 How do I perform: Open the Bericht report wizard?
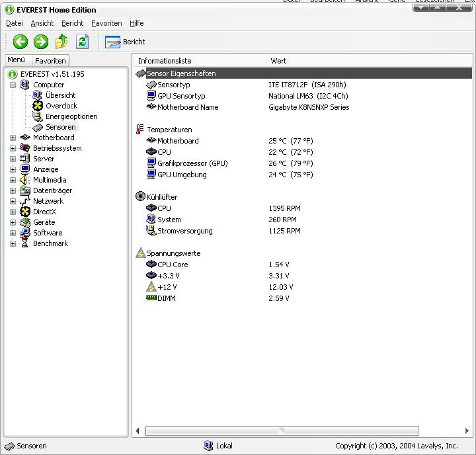(x=125, y=42)
